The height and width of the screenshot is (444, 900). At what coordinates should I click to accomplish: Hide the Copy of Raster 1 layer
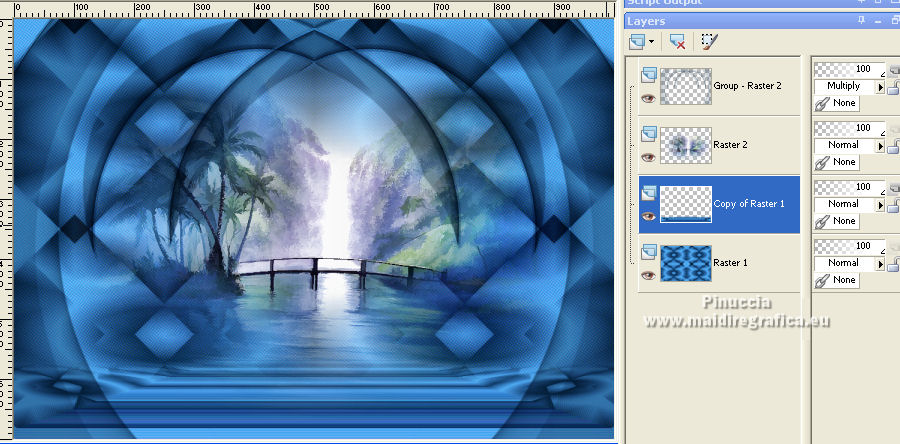pos(649,216)
